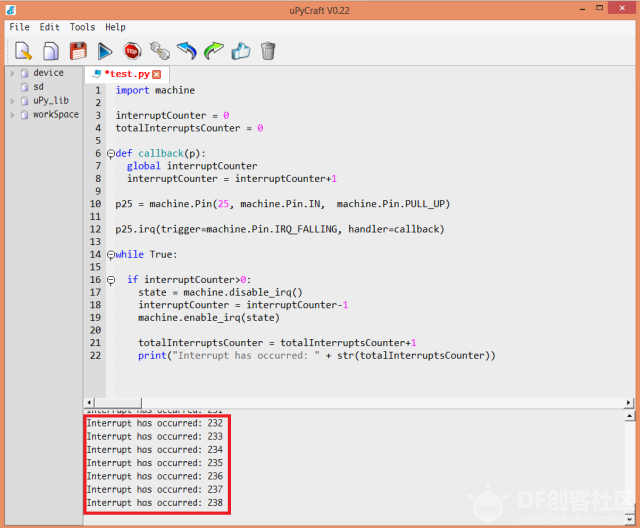Click terminal line 'Interrupt has occurred: 232'

tap(155, 423)
